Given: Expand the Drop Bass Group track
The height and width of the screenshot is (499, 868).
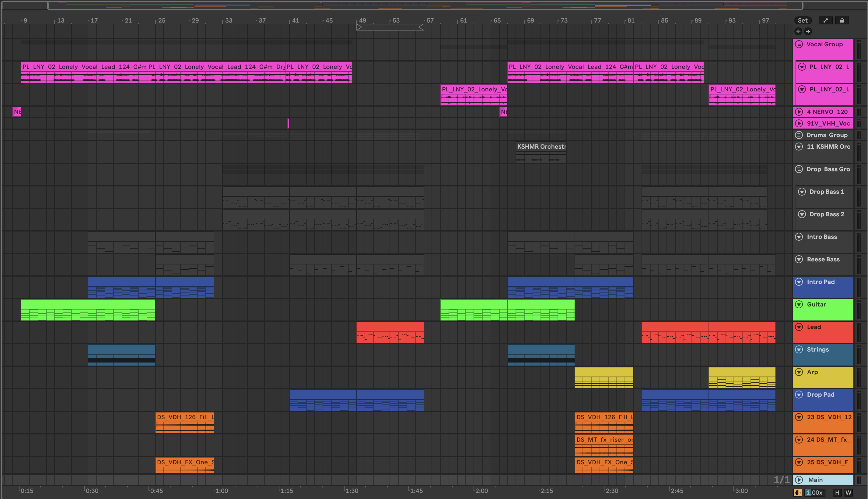Looking at the screenshot, I should point(799,169).
